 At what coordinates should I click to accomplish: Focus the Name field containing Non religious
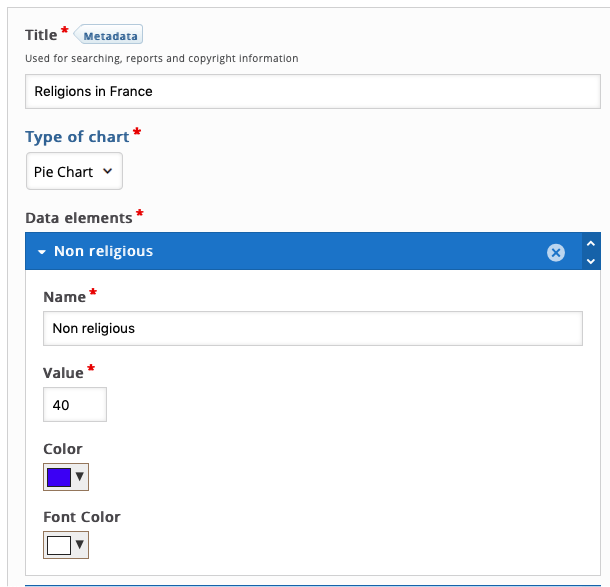(313, 328)
